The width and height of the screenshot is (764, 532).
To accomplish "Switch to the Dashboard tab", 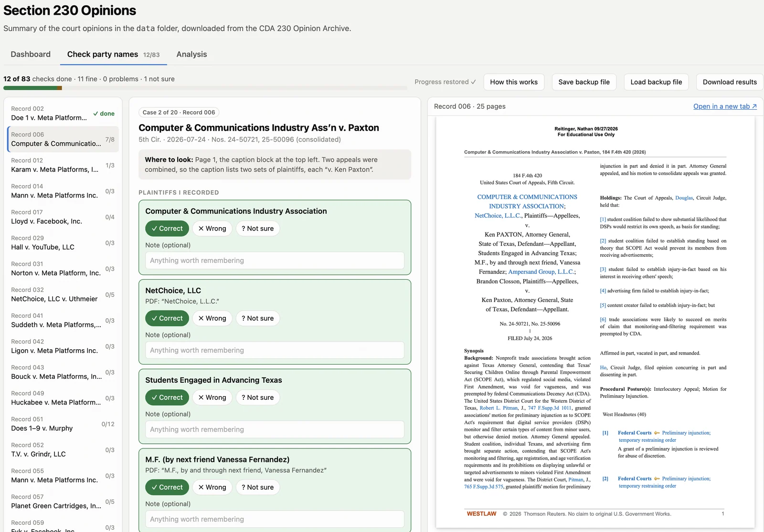I will click(x=31, y=54).
